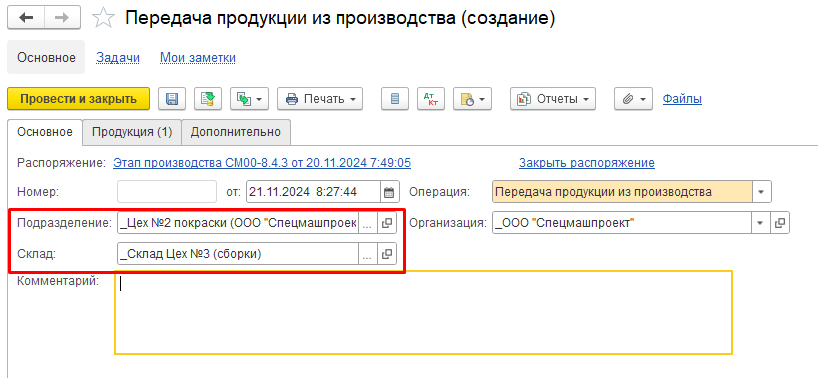Choose Склад via ellipsis button
The height and width of the screenshot is (378, 818).
click(367, 254)
